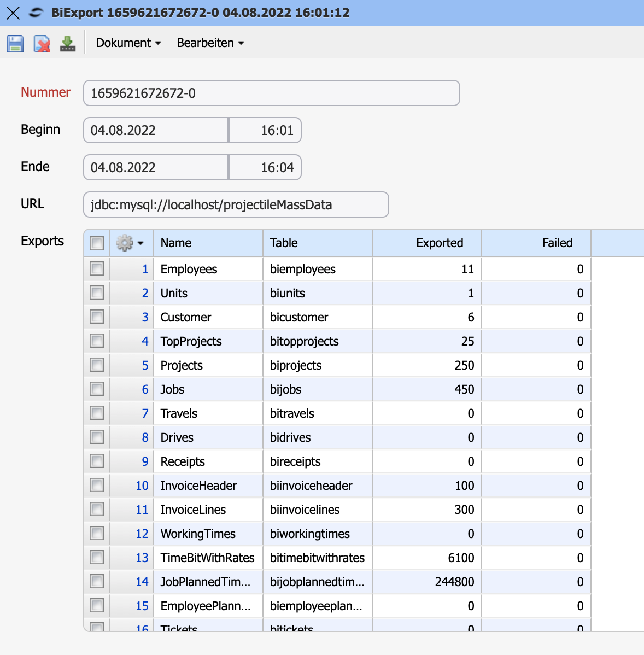Viewport: 644px width, 655px height.
Task: Click the gear icon in Exports table header
Action: pos(125,243)
